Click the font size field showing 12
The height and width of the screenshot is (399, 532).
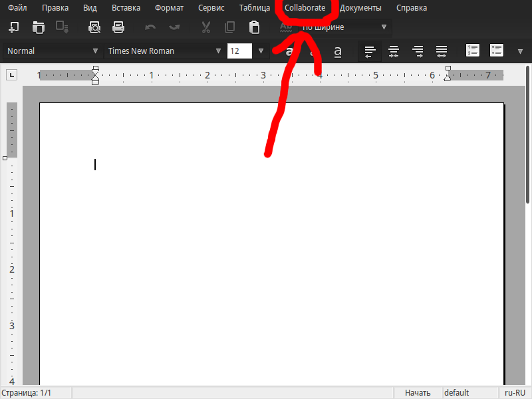point(239,51)
